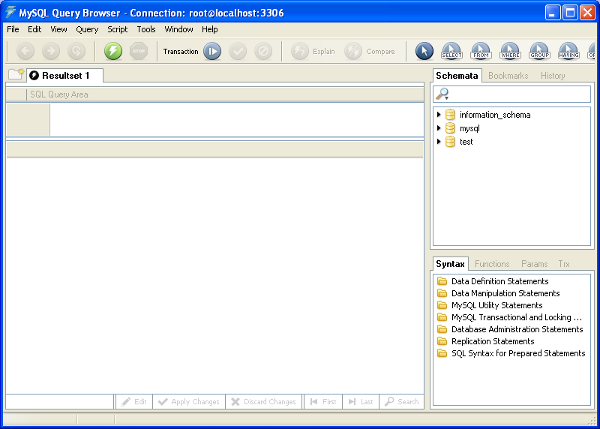Click the Refresh toolbar button

coord(76,51)
